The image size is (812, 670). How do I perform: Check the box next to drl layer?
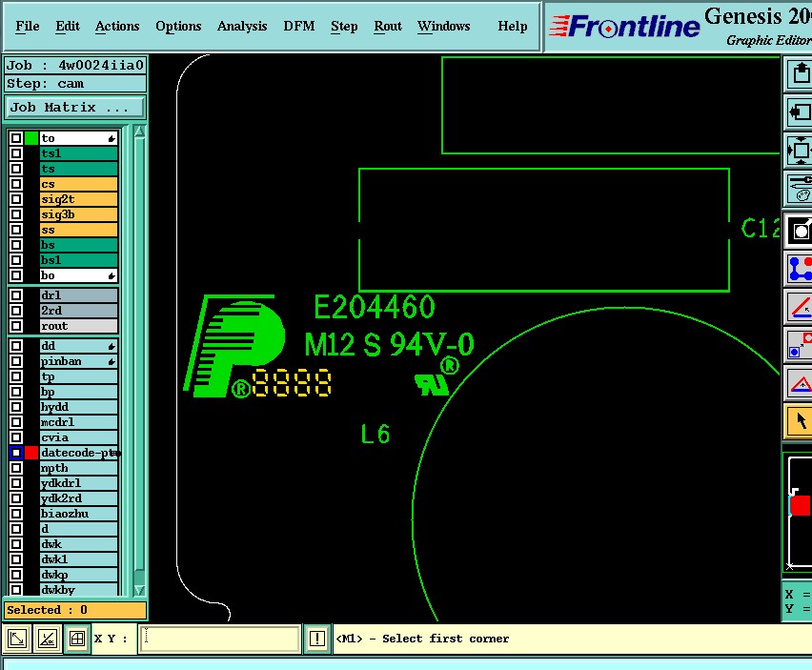tap(16, 295)
